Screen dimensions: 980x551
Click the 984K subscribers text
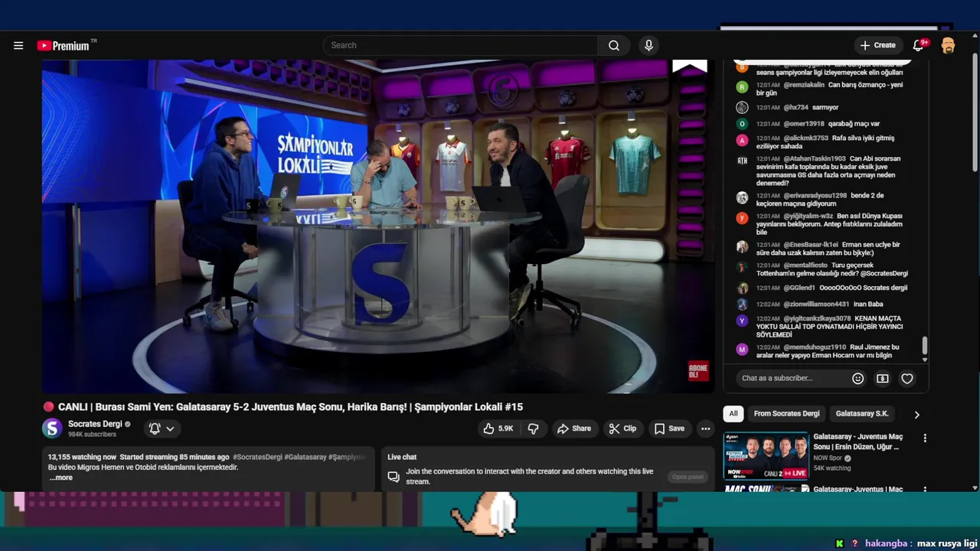click(x=92, y=435)
